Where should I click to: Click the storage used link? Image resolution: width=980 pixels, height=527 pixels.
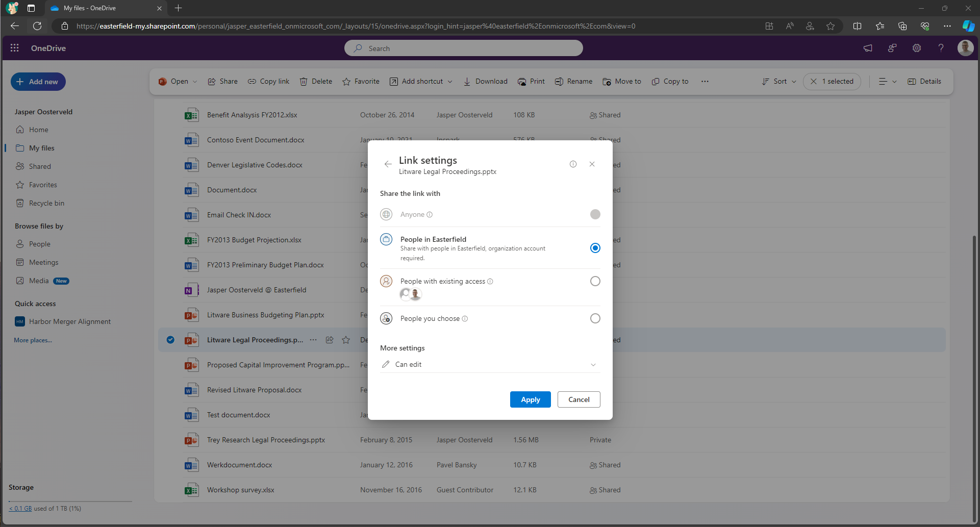[x=20, y=509]
